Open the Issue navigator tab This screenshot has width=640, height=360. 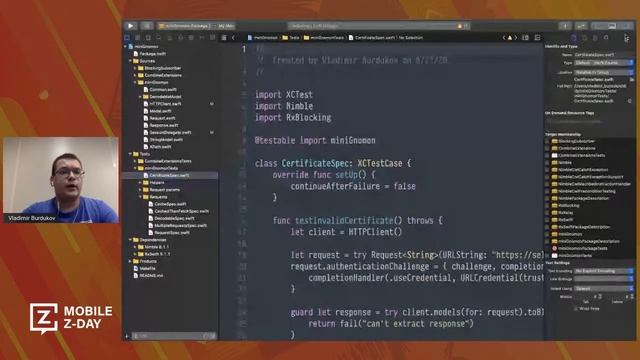[x=169, y=38]
